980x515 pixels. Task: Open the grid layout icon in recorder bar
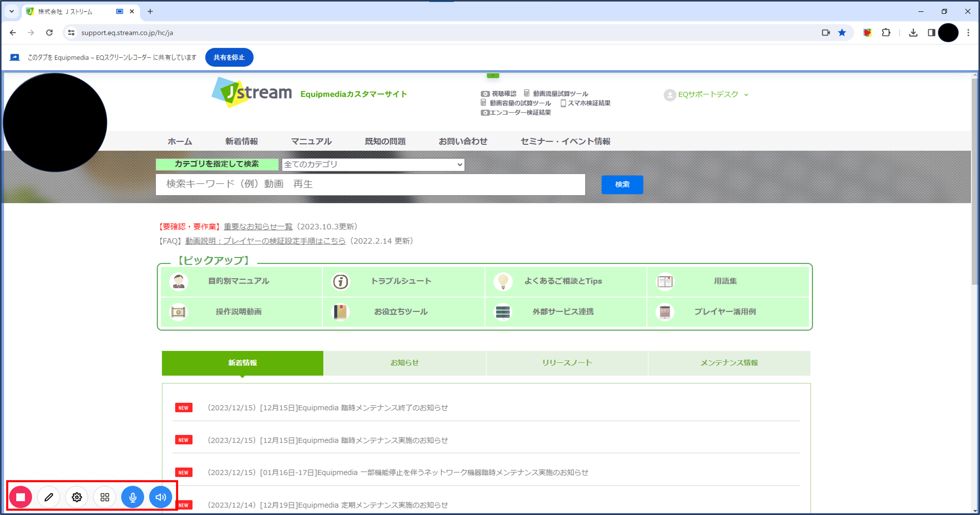[x=105, y=497]
